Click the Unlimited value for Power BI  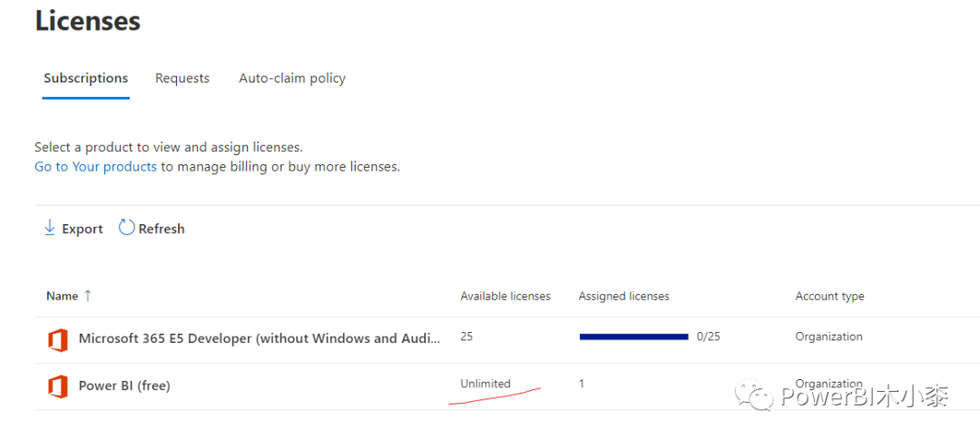[x=485, y=384]
